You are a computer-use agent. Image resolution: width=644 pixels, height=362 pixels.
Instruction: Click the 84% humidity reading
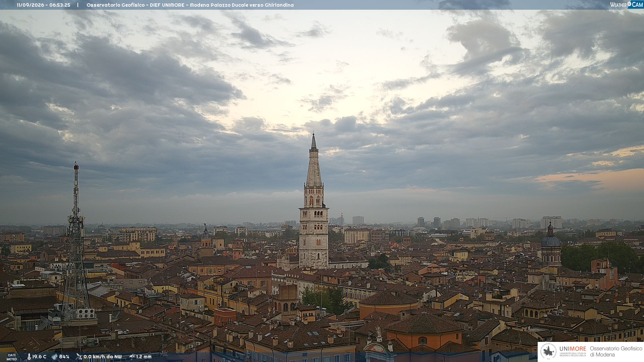[x=64, y=357]
